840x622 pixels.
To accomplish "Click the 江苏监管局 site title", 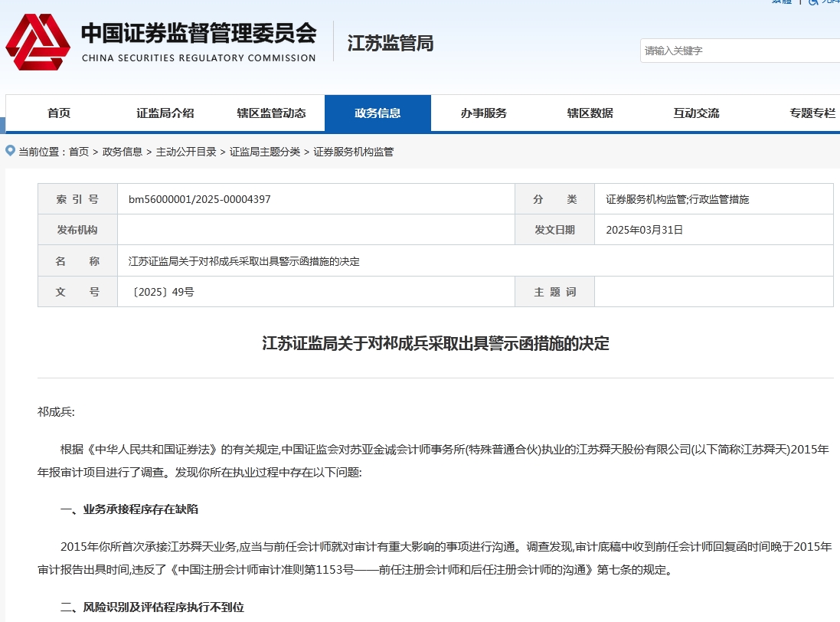I will coord(390,44).
